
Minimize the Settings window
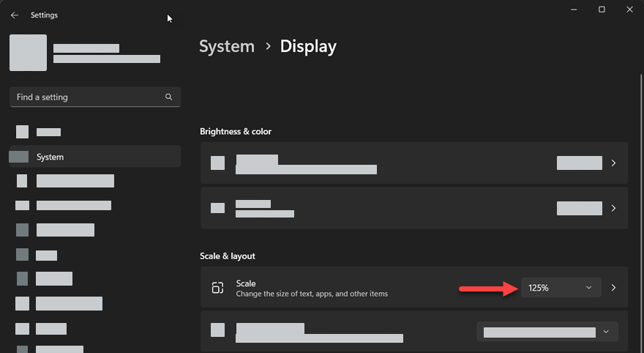click(573, 10)
